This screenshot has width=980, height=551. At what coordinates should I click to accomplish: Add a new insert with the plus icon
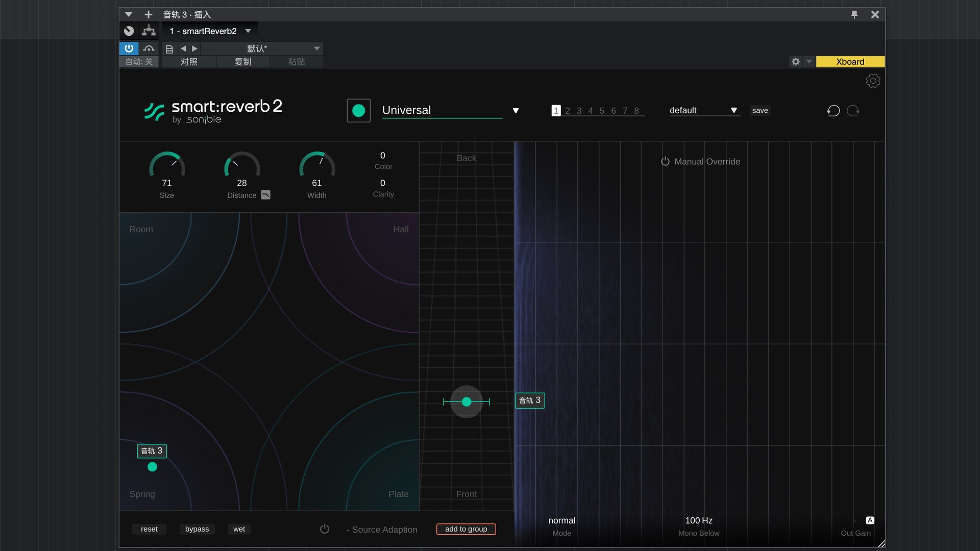coord(148,14)
